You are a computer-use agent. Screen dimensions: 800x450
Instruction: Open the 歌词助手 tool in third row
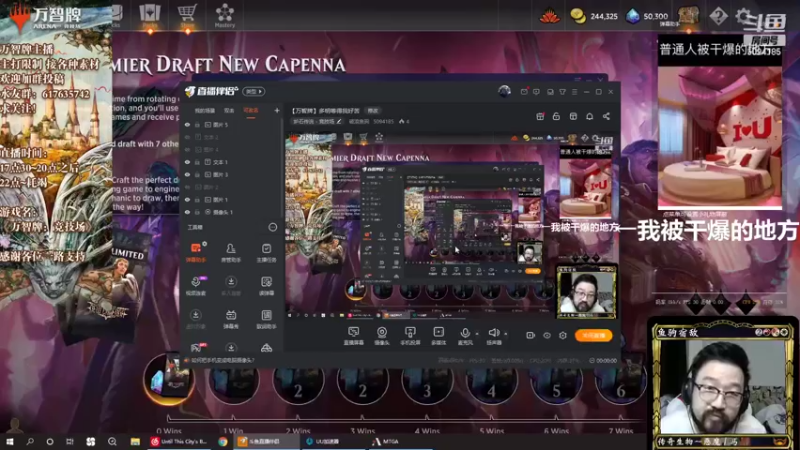point(266,319)
